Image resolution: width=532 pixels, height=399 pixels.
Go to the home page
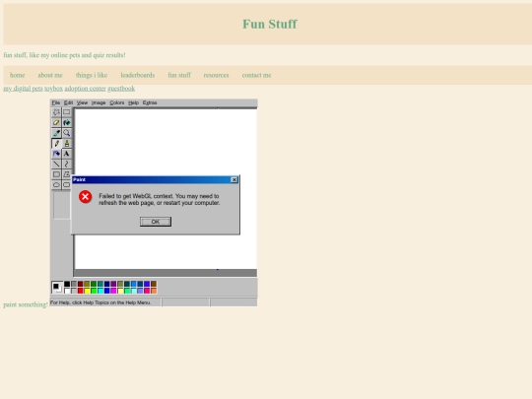click(18, 75)
